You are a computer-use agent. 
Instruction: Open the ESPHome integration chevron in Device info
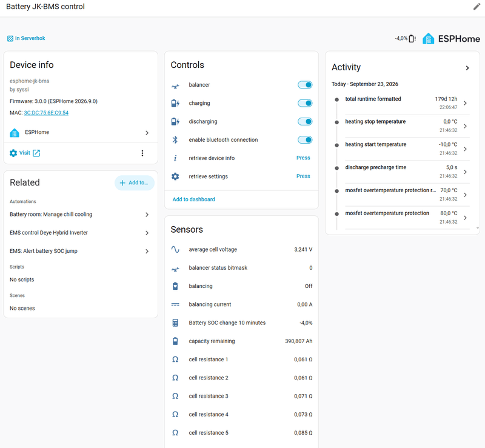(x=147, y=133)
